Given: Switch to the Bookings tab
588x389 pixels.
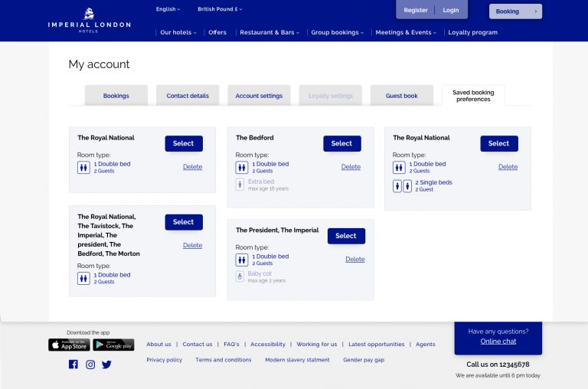Looking at the screenshot, I should tap(116, 96).
